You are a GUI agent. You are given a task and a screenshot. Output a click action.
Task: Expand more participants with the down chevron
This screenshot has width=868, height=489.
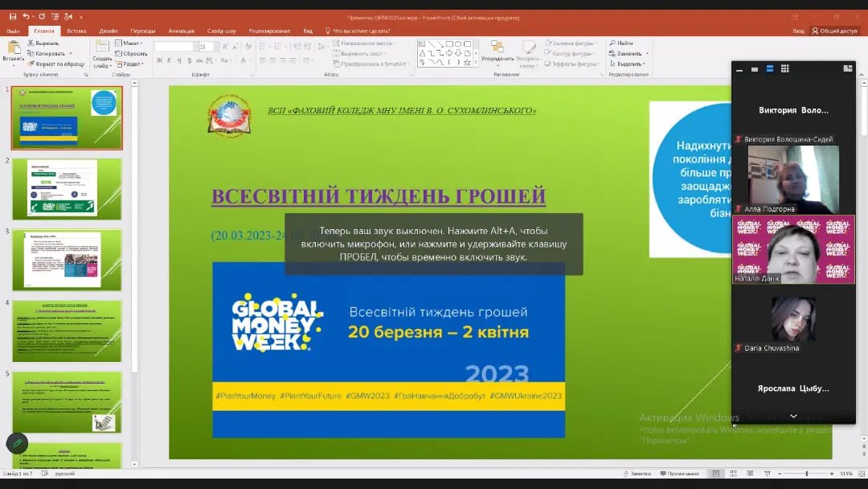[793, 416]
